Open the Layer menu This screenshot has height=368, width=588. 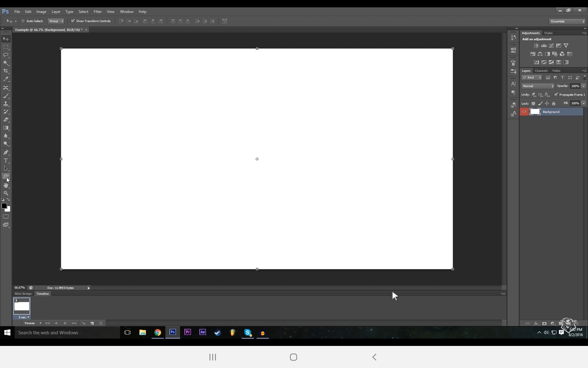coord(56,12)
